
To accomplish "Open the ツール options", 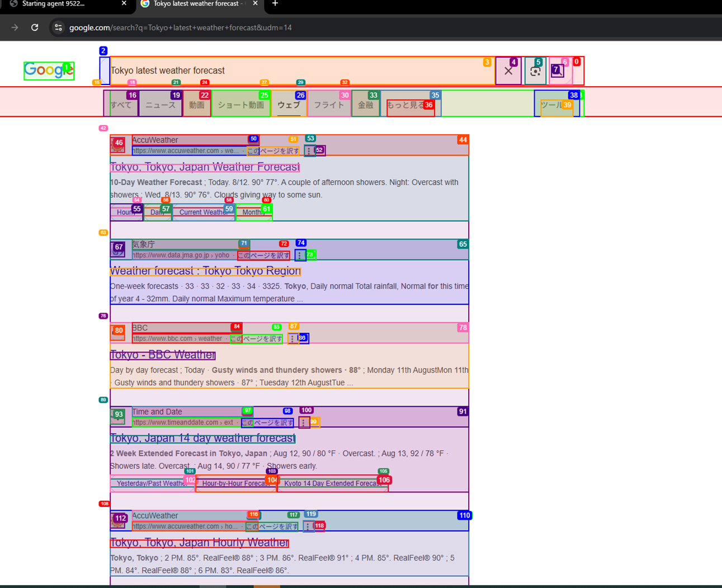I will pyautogui.click(x=556, y=105).
